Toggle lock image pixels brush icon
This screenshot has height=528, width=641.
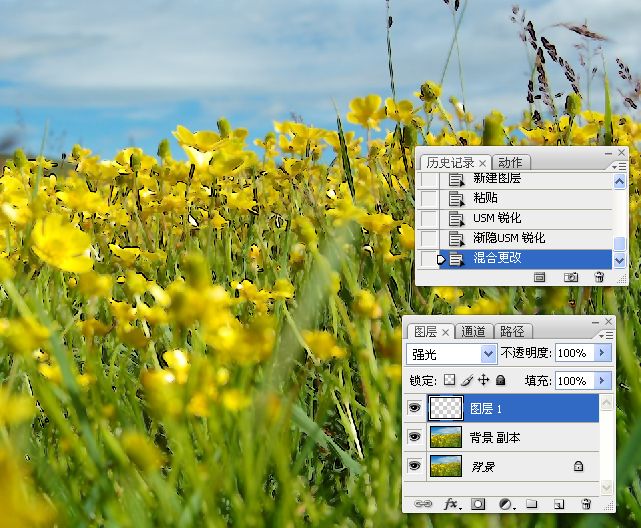click(466, 380)
